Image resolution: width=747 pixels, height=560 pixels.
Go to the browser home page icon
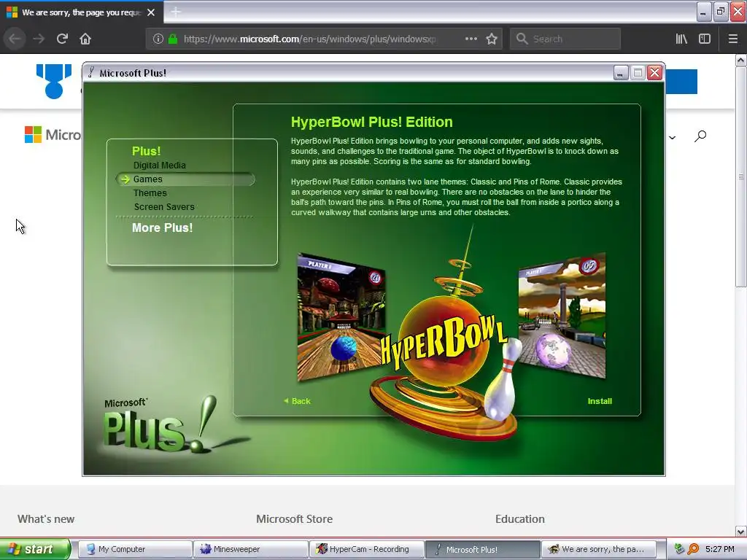(x=85, y=39)
